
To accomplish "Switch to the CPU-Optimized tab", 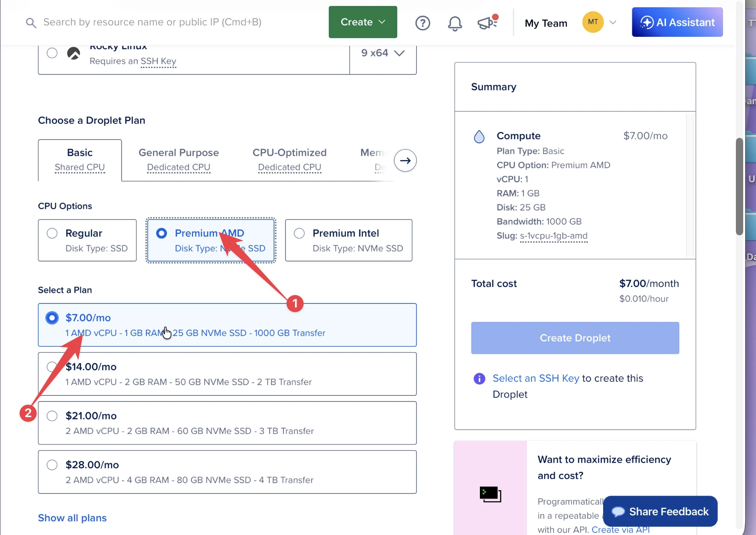I will pos(290,160).
